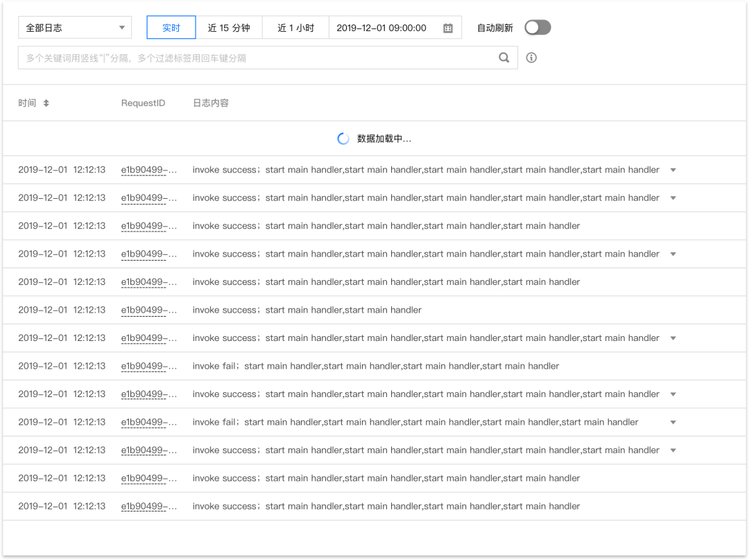Screen dimensions: 749x560
Task: Click the loading spinner icon
Action: coord(343,139)
